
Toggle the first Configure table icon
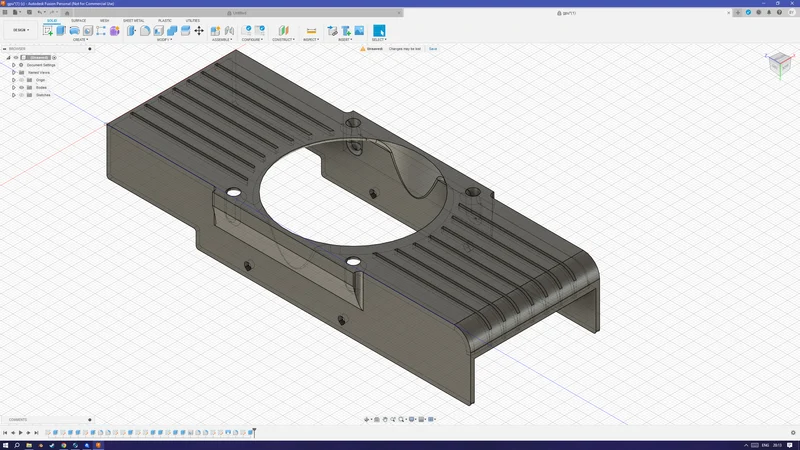coord(246,31)
